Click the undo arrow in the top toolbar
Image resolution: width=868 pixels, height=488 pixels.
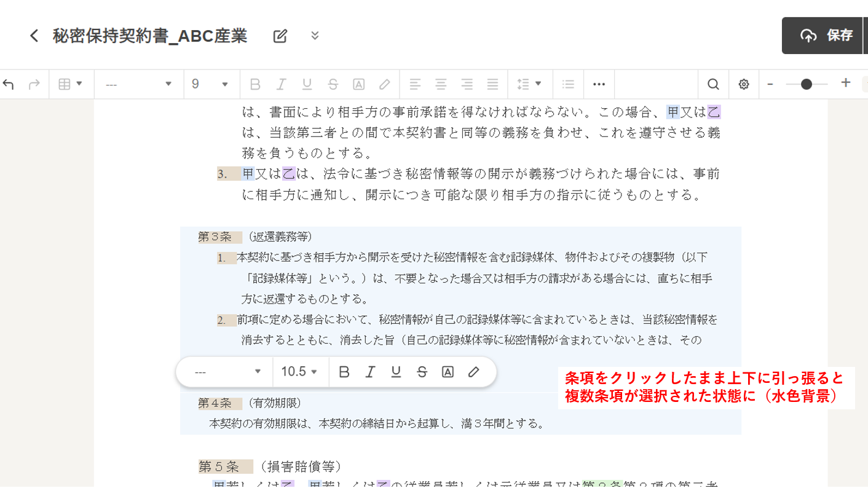pyautogui.click(x=9, y=84)
